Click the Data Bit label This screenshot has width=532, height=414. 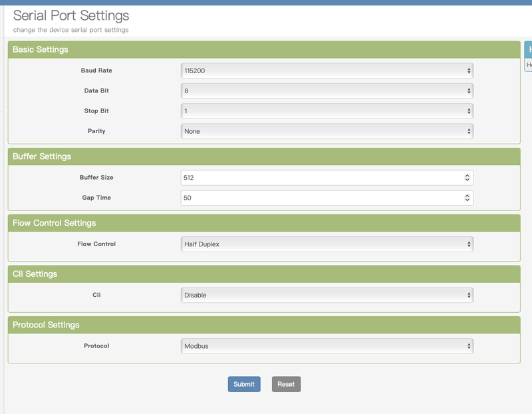pyautogui.click(x=96, y=91)
